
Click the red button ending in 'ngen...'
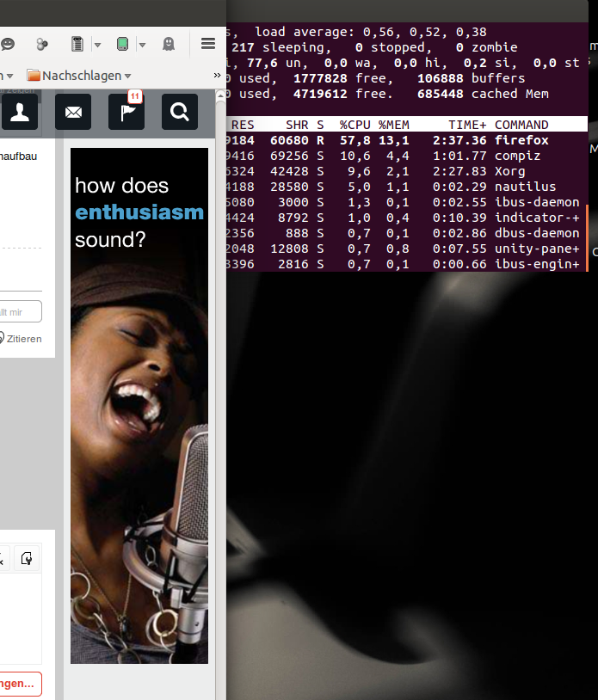[20, 684]
